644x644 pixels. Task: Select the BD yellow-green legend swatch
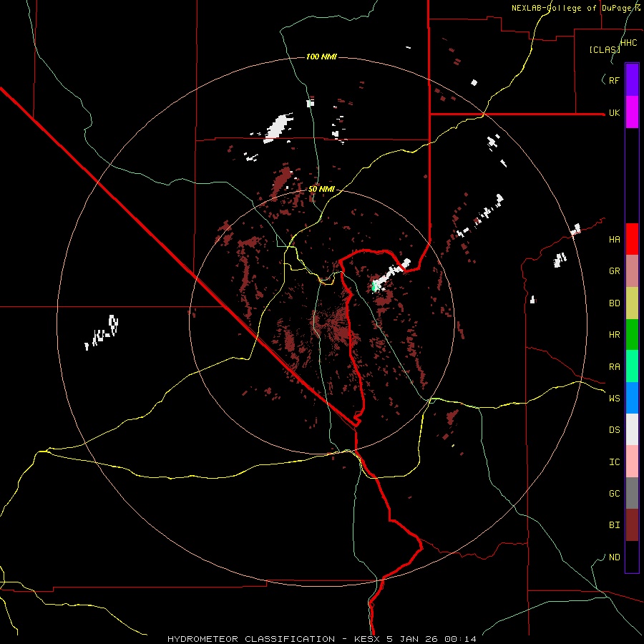(632, 303)
